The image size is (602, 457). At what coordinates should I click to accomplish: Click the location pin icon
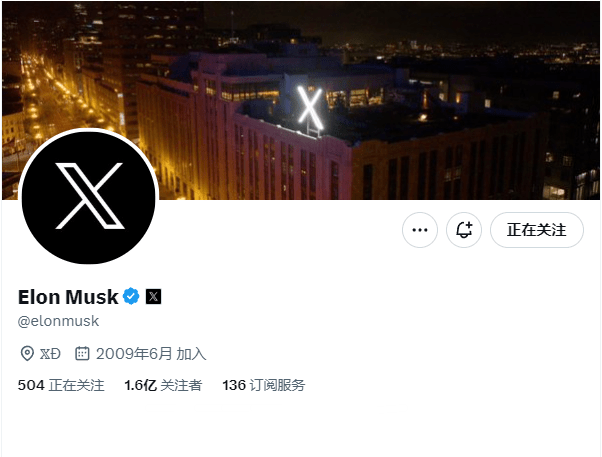[27, 353]
